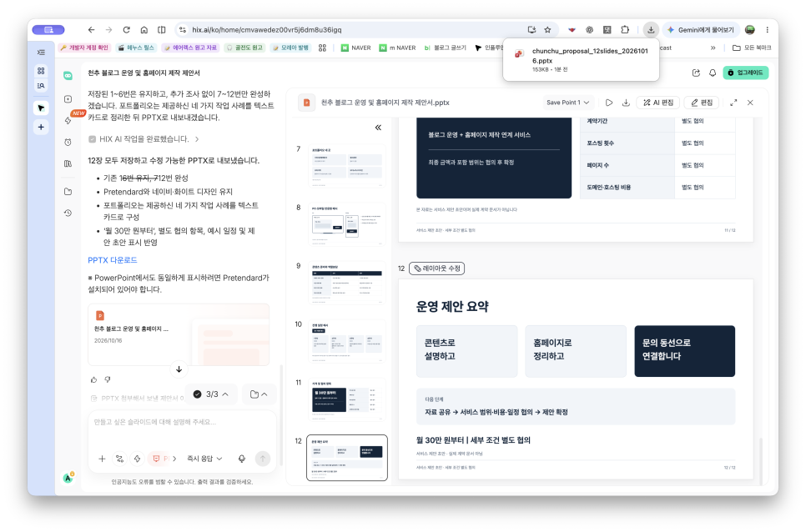Open the 개발자 계정 확인 bookmark
This screenshot has width=806, height=532.
coord(83,48)
